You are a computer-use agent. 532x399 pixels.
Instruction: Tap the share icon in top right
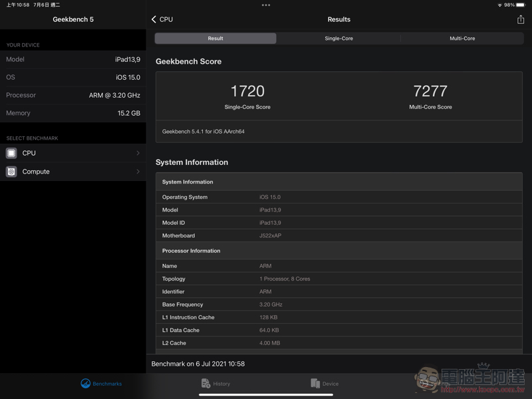521,19
